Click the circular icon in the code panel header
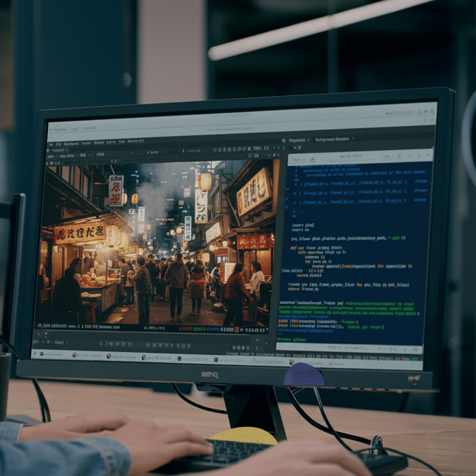 point(399,156)
